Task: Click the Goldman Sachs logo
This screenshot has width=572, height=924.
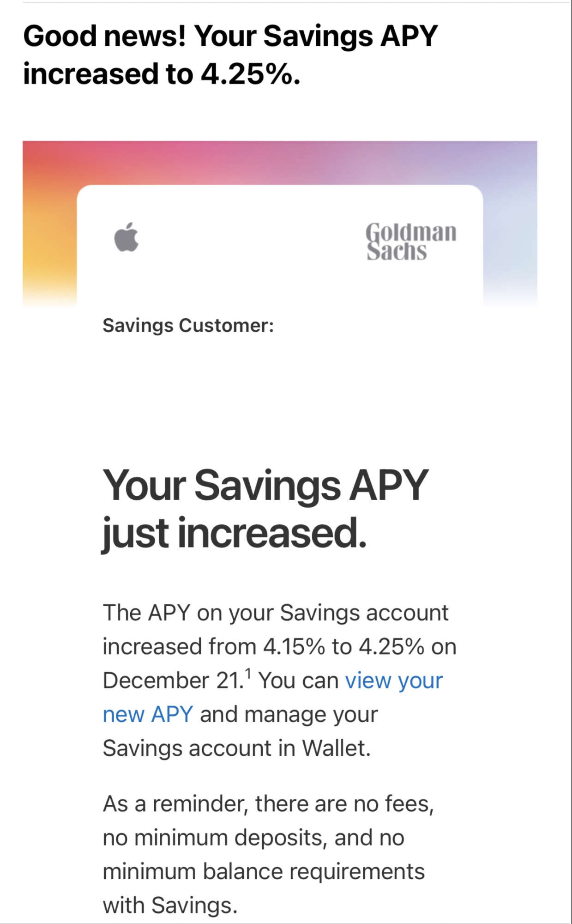Action: click(x=411, y=242)
